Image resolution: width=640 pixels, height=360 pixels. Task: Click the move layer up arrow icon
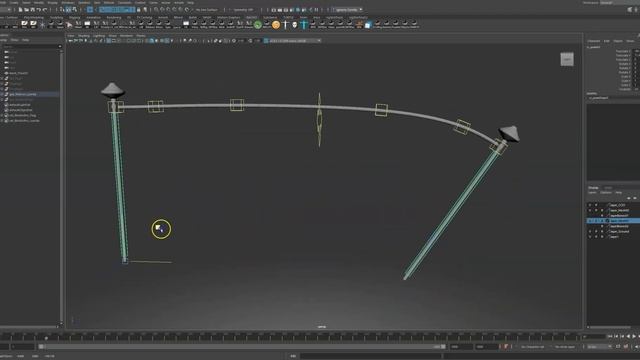point(629,198)
